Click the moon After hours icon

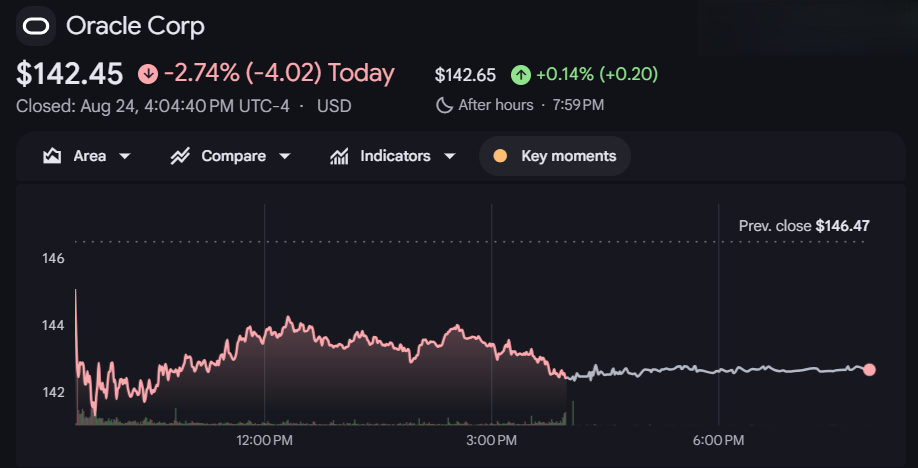pos(444,105)
